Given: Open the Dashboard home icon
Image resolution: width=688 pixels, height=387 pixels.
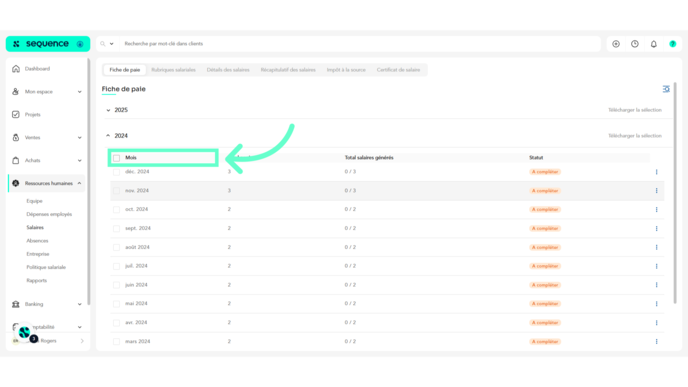Looking at the screenshot, I should tap(16, 69).
